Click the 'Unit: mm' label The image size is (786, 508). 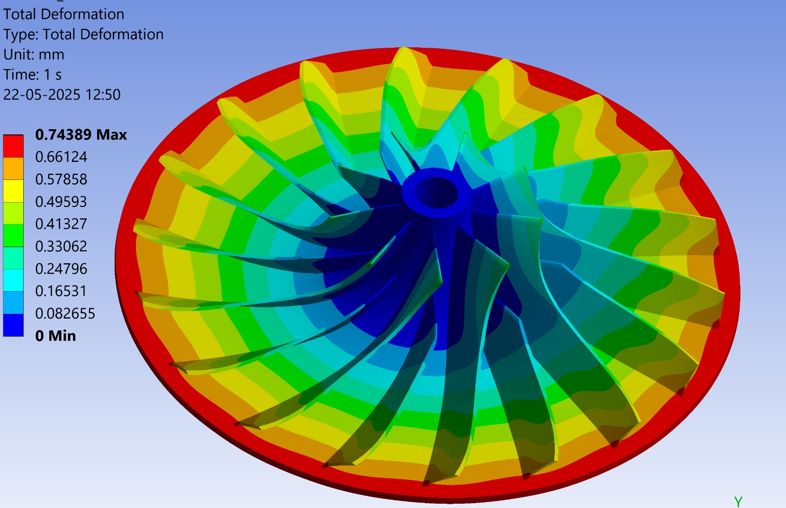(34, 54)
